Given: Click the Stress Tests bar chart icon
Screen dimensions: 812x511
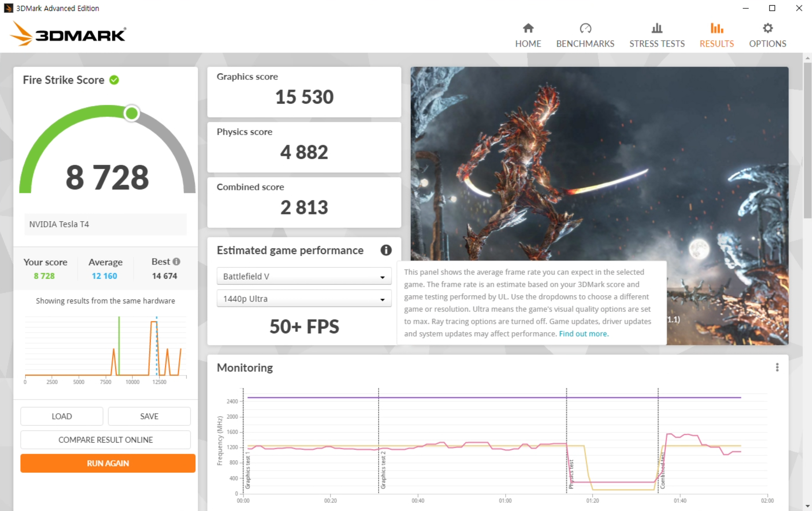Looking at the screenshot, I should (657, 28).
